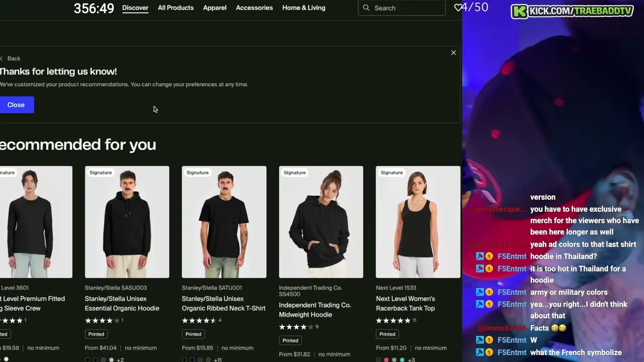The image size is (644, 362).
Task: Click the 'From $15.85' price
Action: point(197,347)
